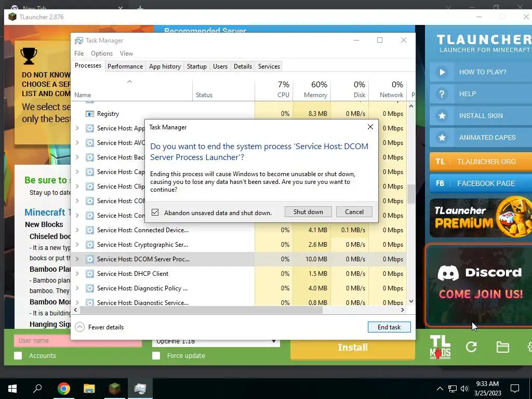
Task: Switch to the Services tab
Action: pos(269,66)
